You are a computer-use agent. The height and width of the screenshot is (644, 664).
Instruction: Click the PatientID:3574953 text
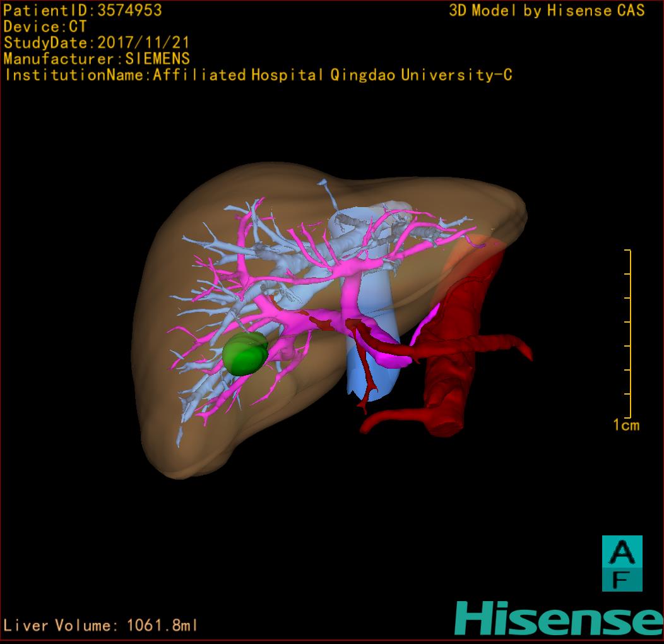coord(83,10)
